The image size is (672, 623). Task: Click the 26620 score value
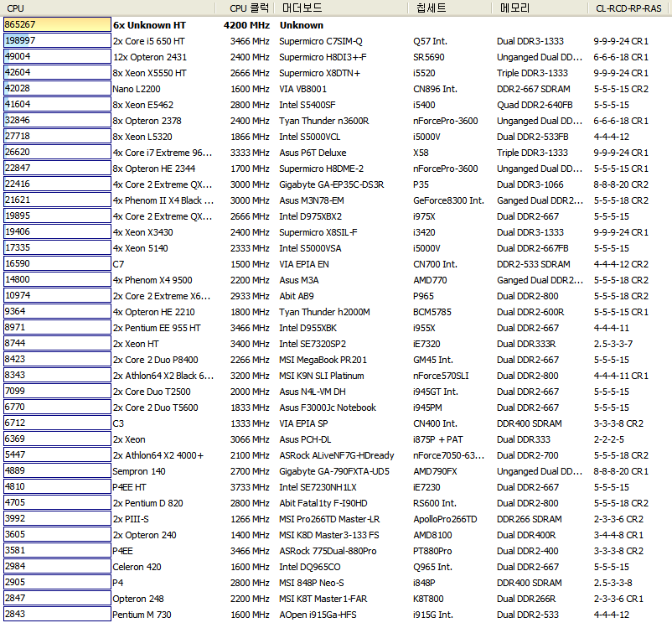(x=18, y=152)
